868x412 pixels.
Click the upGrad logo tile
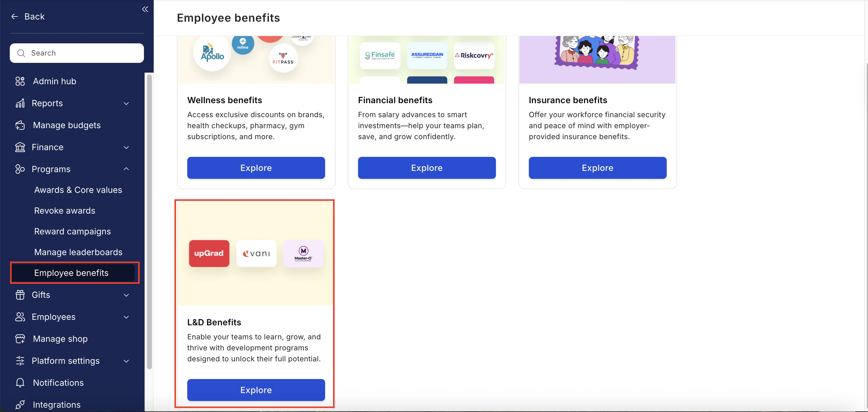209,254
